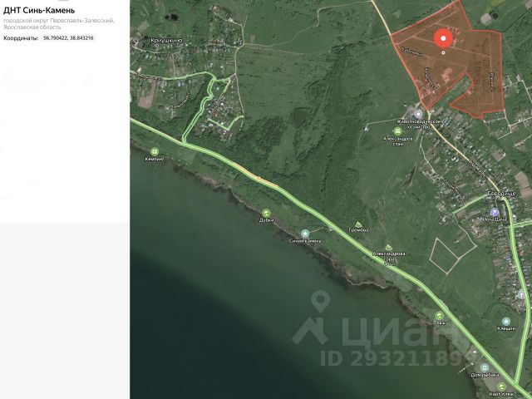
Task: Select the Дубки place icon
Action: click(x=266, y=213)
